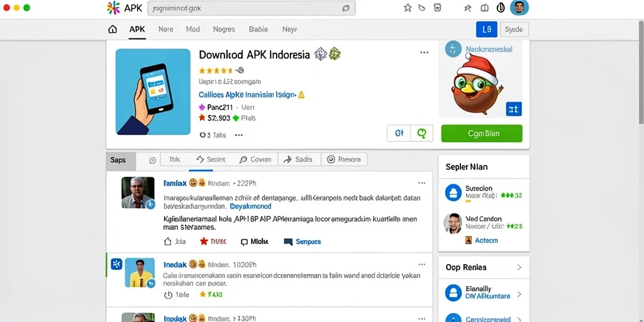Select the Mod tab in navigation
Viewport: 644px width, 322px height.
pos(193,29)
